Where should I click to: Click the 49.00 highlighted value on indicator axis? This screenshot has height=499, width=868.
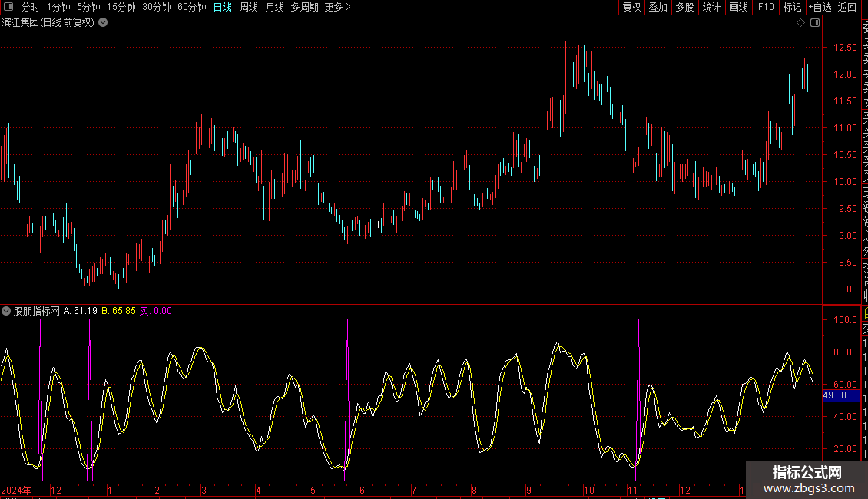(841, 395)
